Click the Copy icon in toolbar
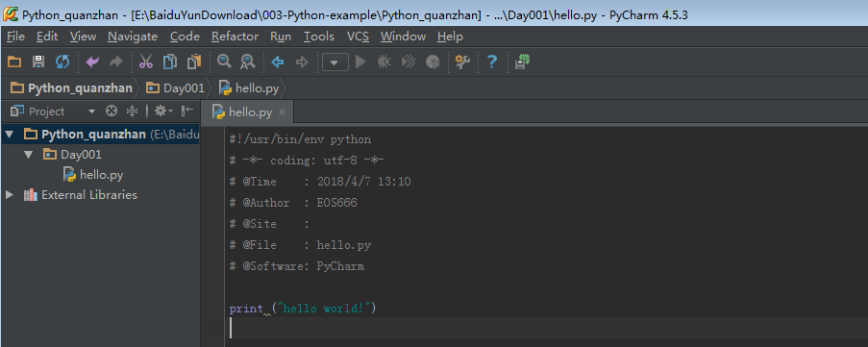The height and width of the screenshot is (347, 868). 170,62
